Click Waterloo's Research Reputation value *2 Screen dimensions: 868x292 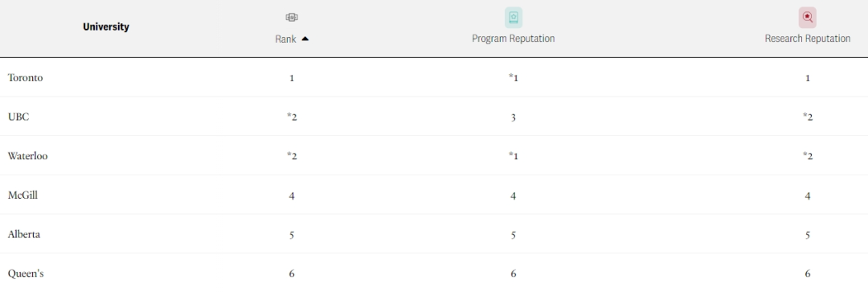808,156
